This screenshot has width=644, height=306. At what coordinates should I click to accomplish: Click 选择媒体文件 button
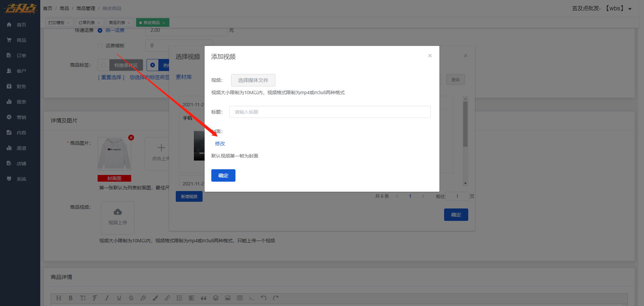point(253,80)
